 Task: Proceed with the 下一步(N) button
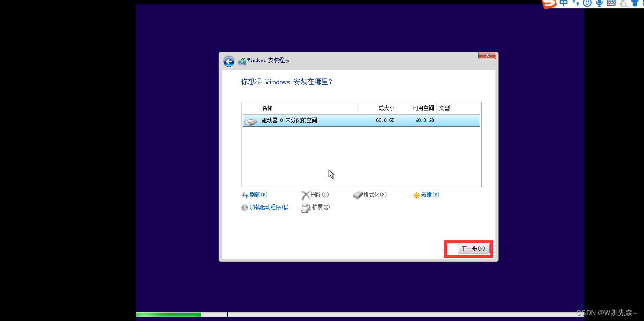(x=473, y=249)
